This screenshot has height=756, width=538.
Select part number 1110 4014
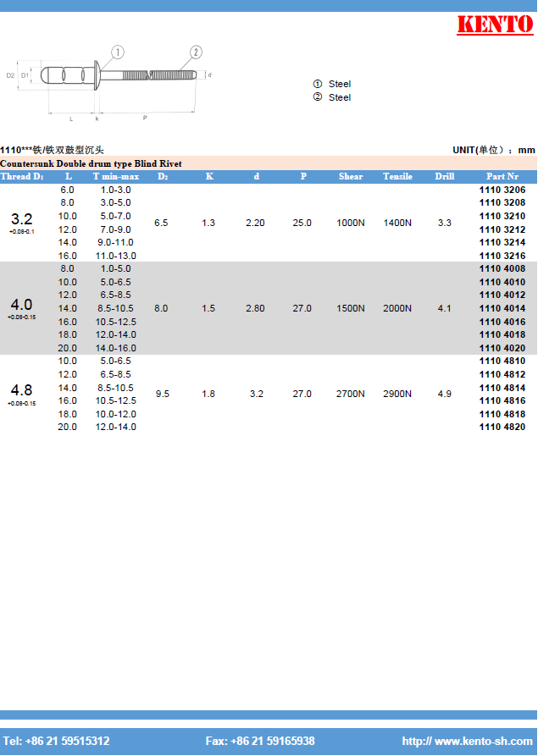[x=502, y=308]
